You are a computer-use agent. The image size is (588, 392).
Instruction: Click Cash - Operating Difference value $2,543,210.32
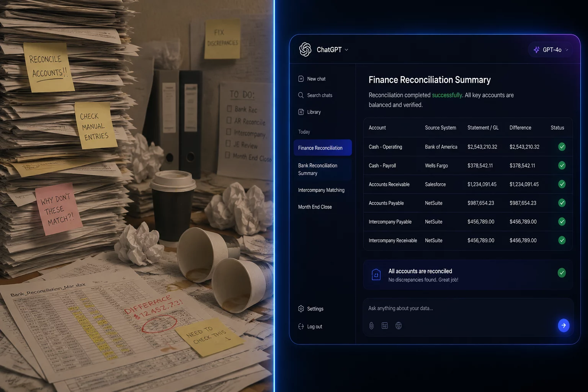point(524,147)
